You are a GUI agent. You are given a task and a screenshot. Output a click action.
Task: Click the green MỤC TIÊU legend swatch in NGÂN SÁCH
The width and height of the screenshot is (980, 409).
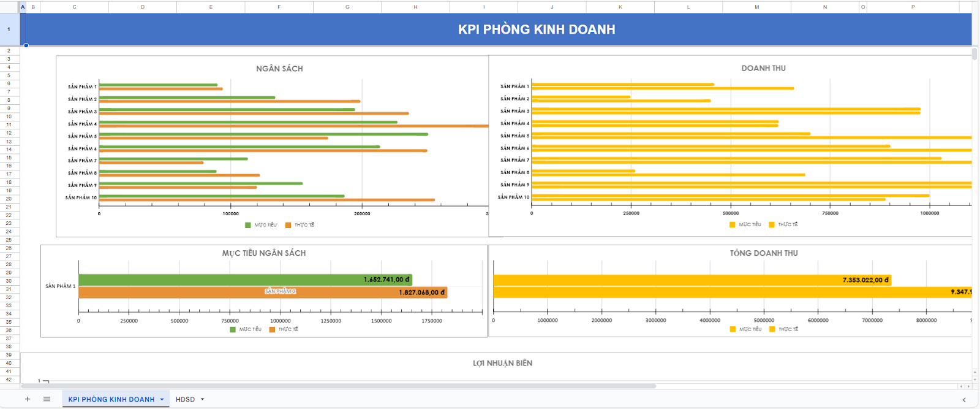tap(248, 225)
